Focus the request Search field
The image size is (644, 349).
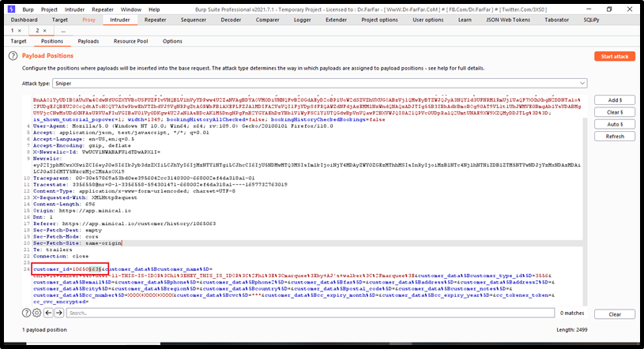311,313
